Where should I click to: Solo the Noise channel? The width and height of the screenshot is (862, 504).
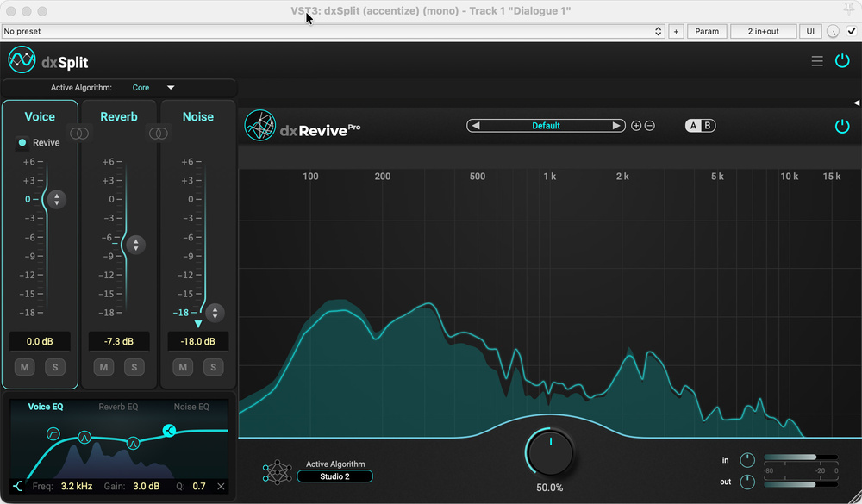click(x=213, y=367)
